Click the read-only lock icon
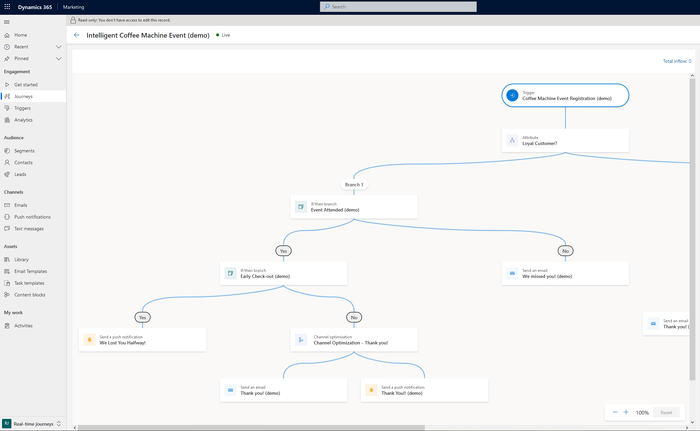The image size is (700, 431). (x=73, y=20)
